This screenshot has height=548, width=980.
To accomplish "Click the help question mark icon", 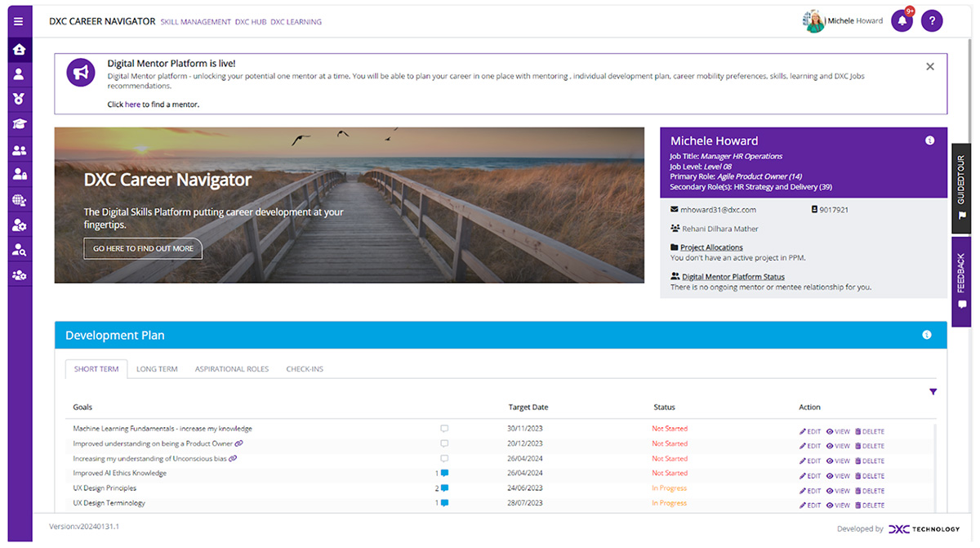I will point(932,21).
